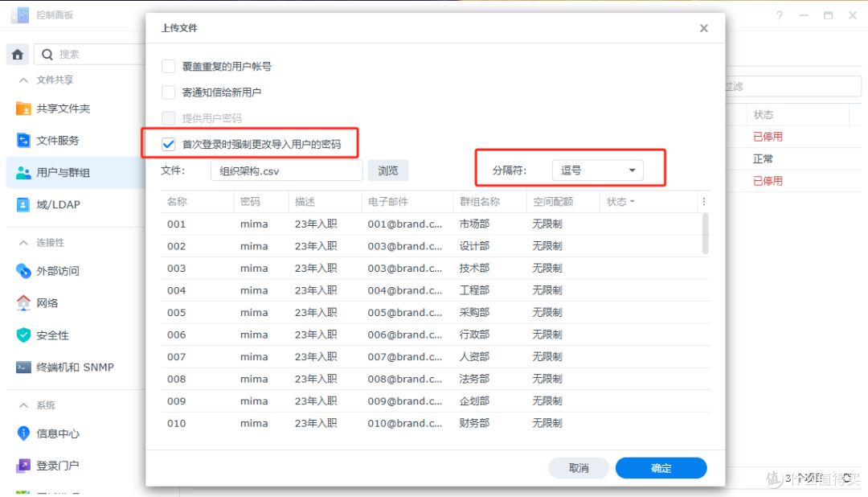Image resolution: width=868 pixels, height=497 pixels.
Task: Open the Info Center icon
Action: (23, 433)
